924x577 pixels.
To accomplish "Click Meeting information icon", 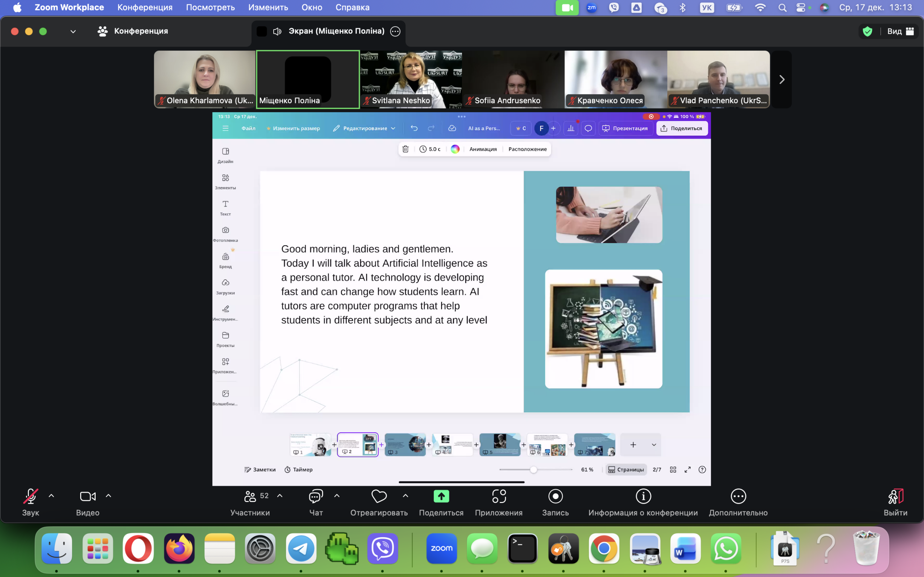I will (x=643, y=496).
